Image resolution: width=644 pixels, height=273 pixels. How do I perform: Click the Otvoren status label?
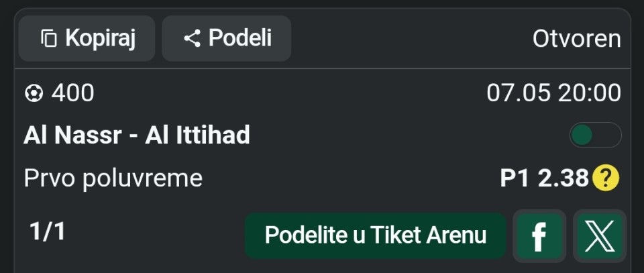577,39
